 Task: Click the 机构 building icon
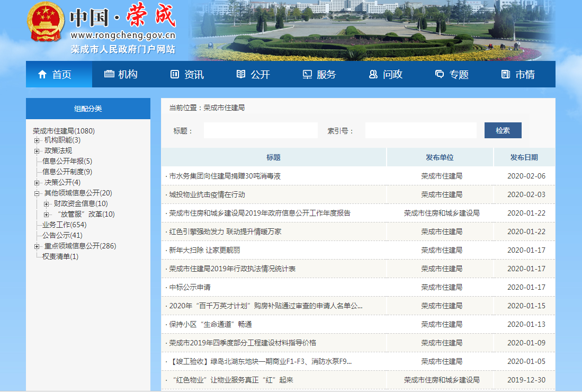(x=109, y=75)
